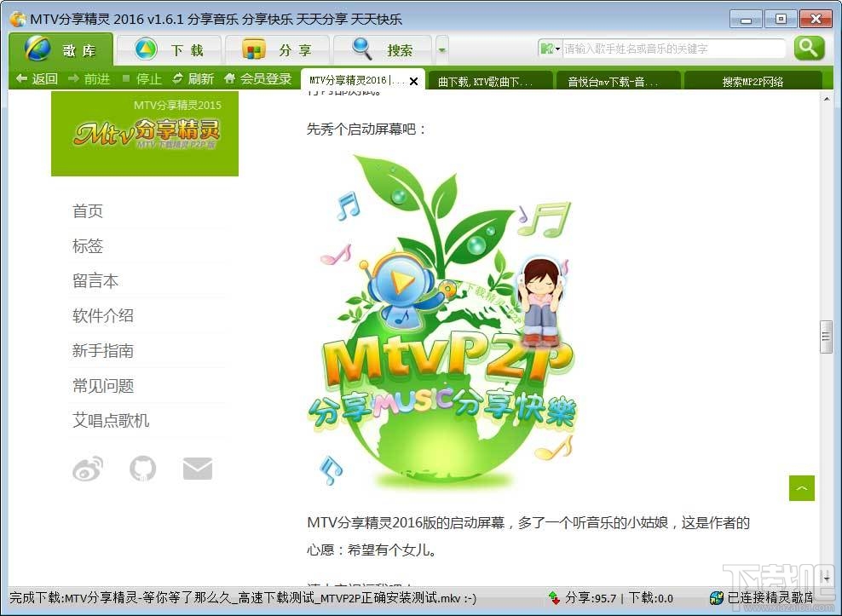Click the green scroll-to-top chevron
The height and width of the screenshot is (616, 842).
tap(801, 488)
